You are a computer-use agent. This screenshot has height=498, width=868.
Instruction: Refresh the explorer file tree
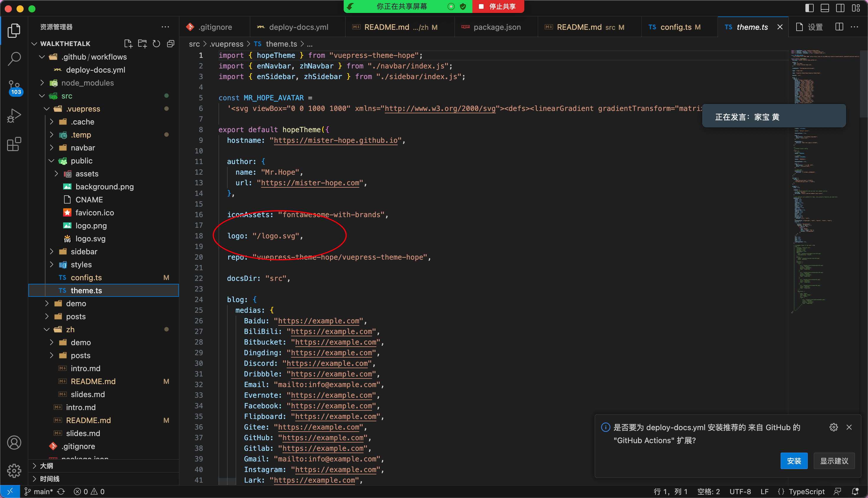pyautogui.click(x=156, y=43)
